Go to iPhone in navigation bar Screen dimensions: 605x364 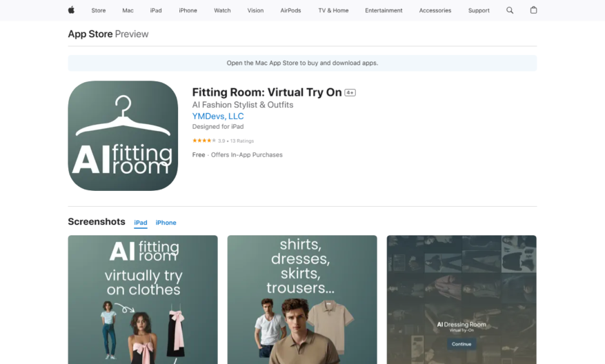coord(188,10)
